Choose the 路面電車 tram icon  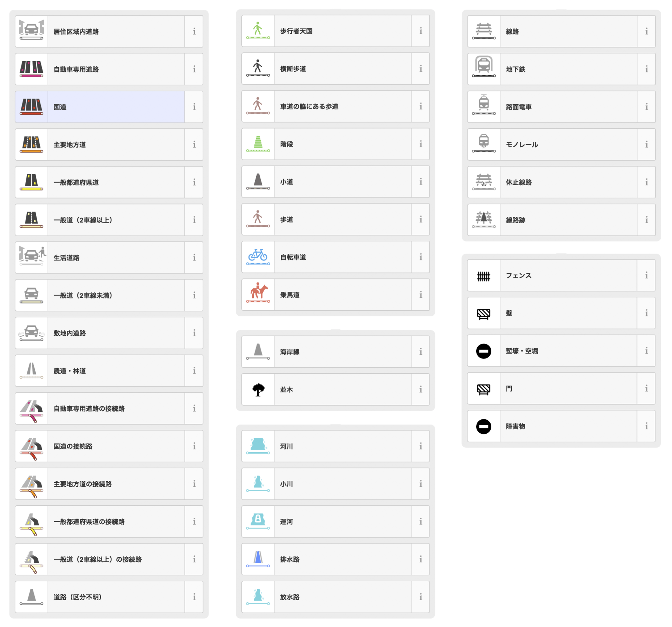tap(484, 105)
